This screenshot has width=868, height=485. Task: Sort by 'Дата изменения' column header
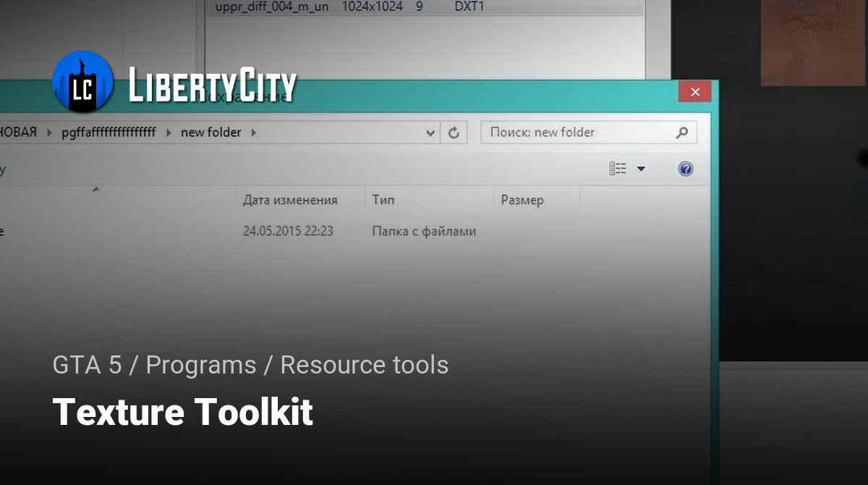(290, 200)
